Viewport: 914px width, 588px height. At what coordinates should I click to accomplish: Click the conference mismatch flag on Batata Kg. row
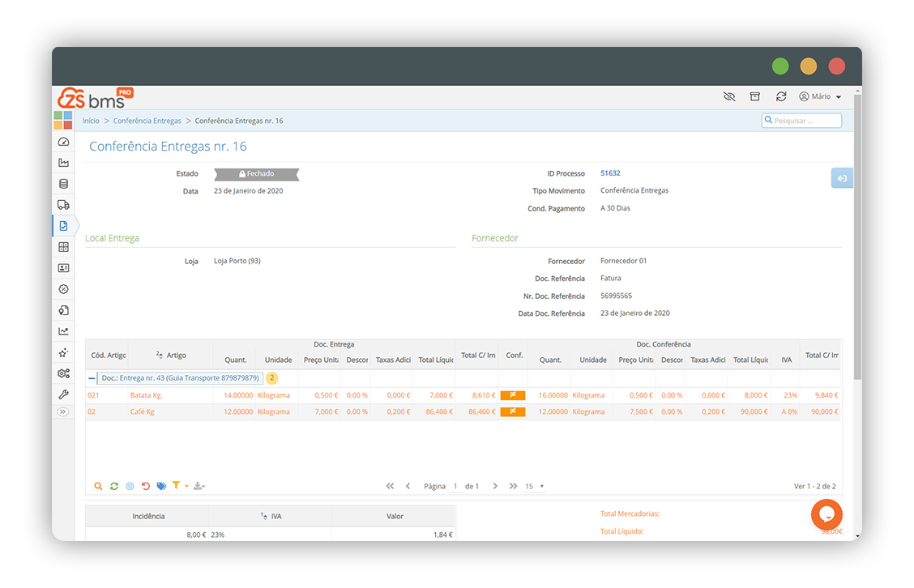coord(513,395)
